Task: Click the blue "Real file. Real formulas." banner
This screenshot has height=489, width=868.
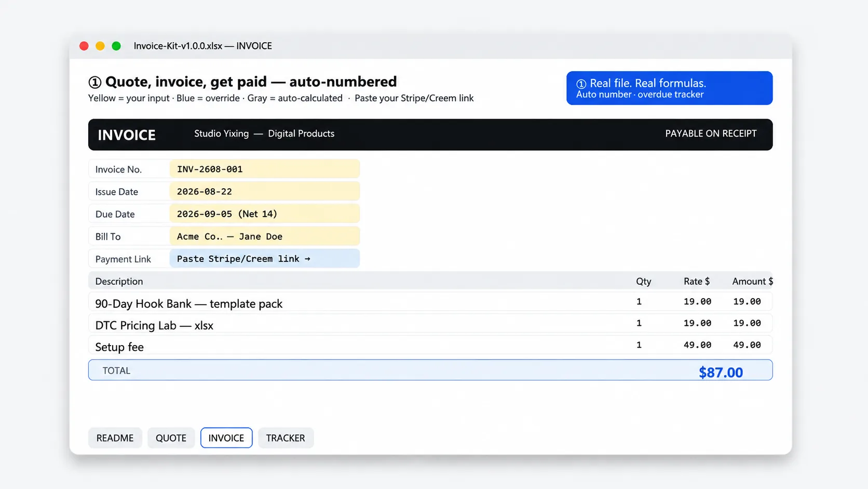Action: pos(669,88)
